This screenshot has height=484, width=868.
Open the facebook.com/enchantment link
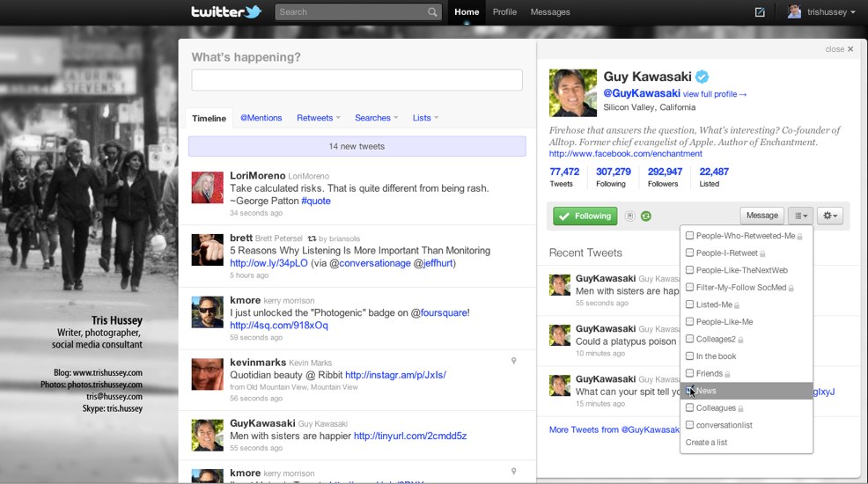click(x=625, y=154)
